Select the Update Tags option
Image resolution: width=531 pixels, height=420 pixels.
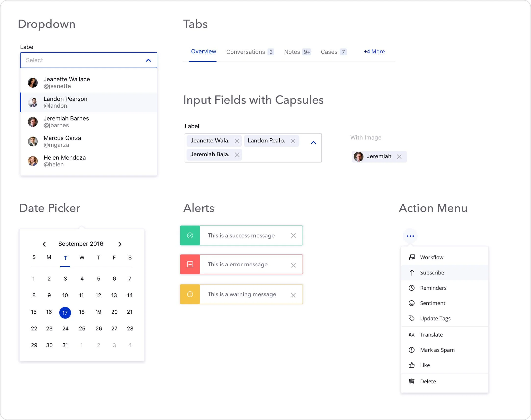pos(435,318)
